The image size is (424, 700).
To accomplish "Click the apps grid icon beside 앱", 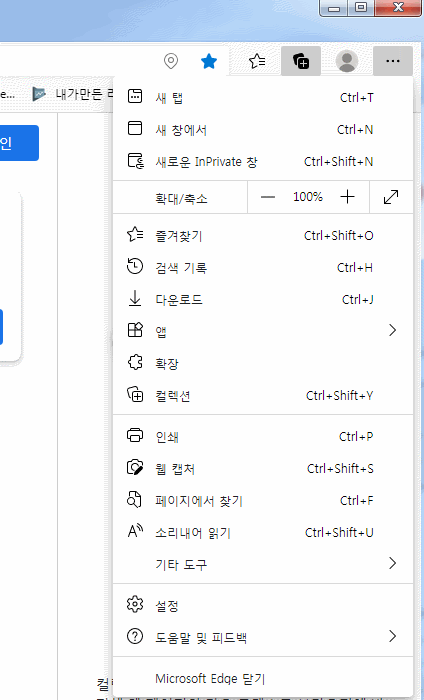I will [x=135, y=330].
